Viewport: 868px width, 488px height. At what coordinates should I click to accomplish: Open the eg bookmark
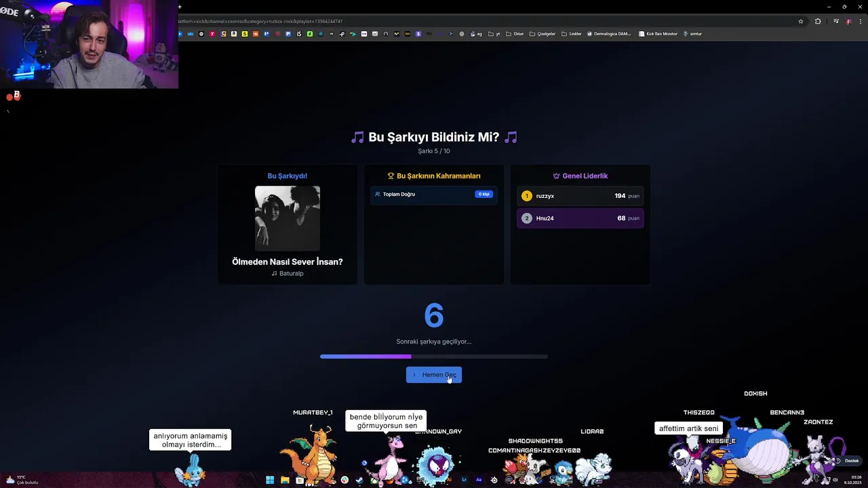point(477,34)
